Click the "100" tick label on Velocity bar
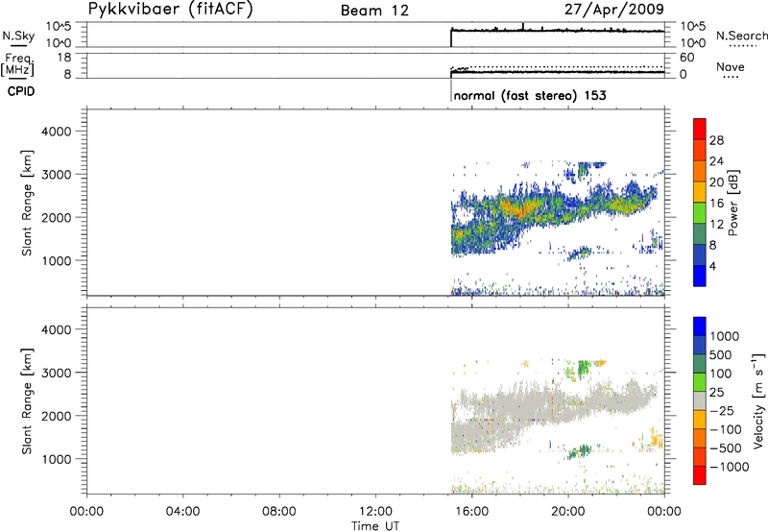Viewport: 768px width, 532px height. 721,374
